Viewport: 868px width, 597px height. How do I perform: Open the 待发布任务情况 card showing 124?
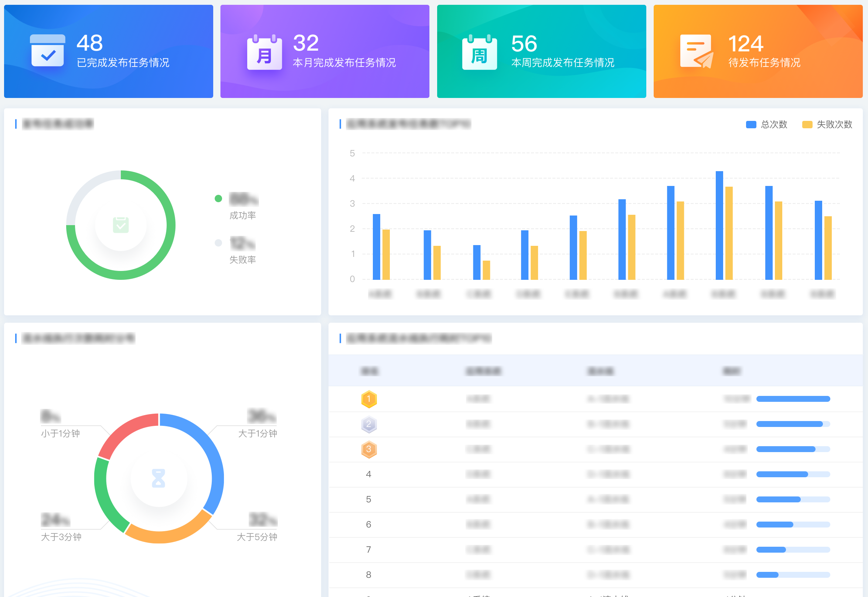(x=758, y=52)
